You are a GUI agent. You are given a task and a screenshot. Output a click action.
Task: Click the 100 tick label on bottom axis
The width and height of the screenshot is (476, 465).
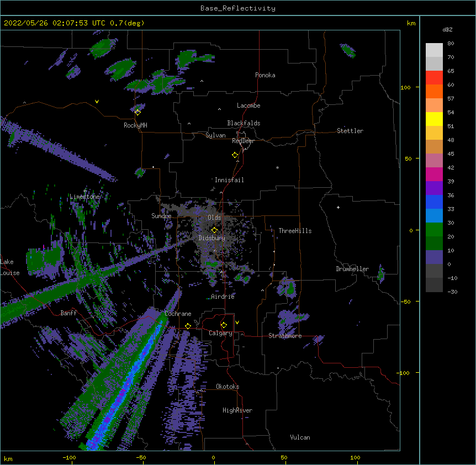355,457
